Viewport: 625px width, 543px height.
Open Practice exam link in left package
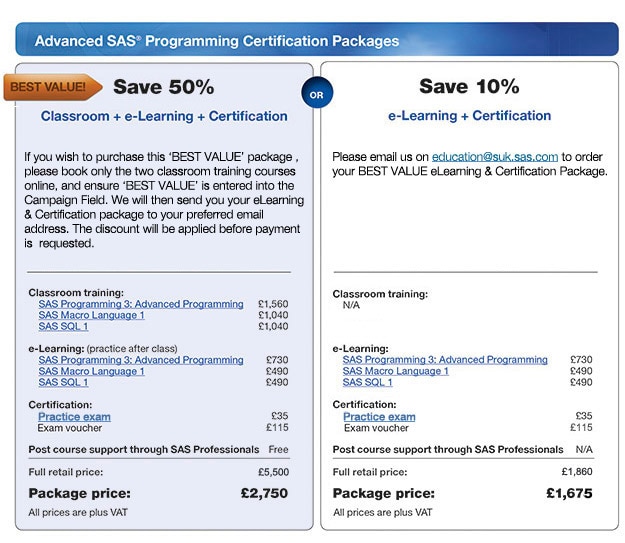tap(74, 417)
